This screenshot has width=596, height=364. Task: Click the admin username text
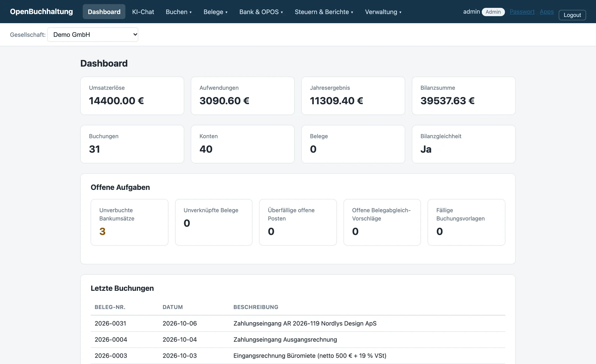click(x=471, y=12)
